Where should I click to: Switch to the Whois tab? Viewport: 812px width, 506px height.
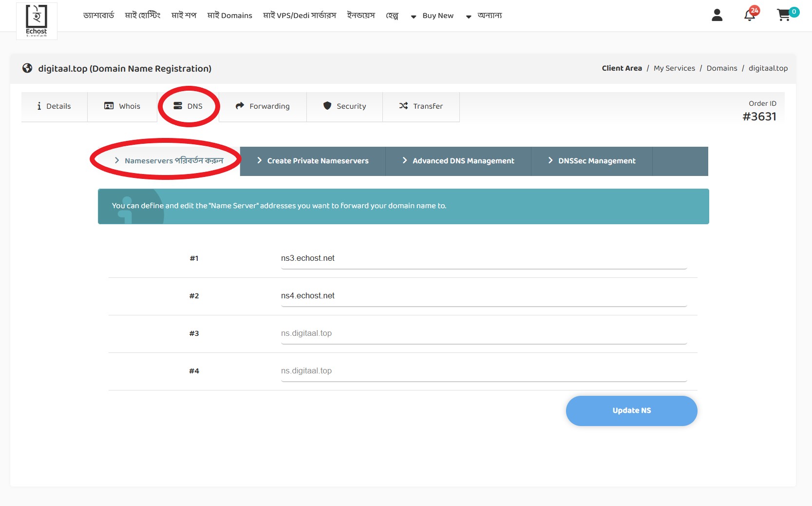coord(122,106)
